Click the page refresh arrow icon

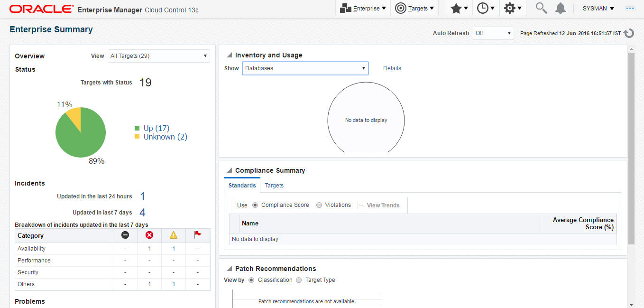coord(629,33)
